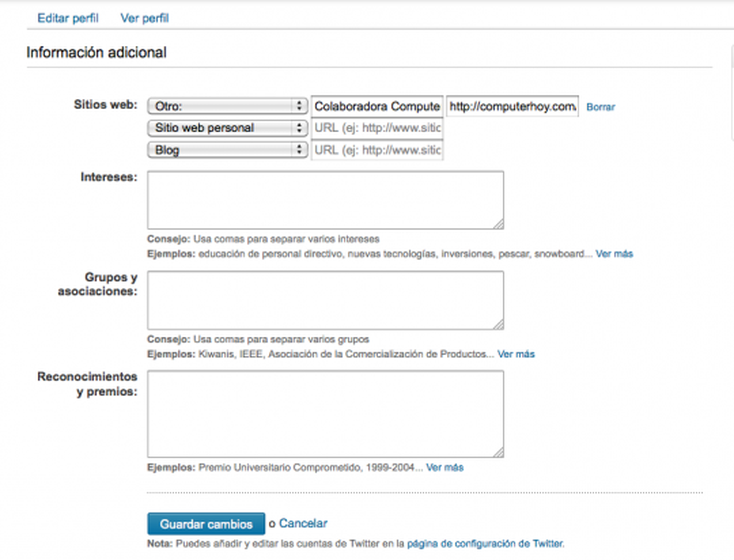Switch to the Ver perfil tab
Viewport: 734px width, 560px height.
(144, 18)
